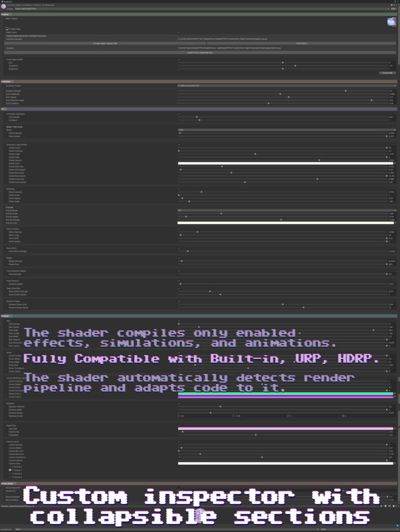Click the Hue slider handle
Image resolution: width=400 pixels, height=532 pixels.
pyautogui.click(x=282, y=63)
